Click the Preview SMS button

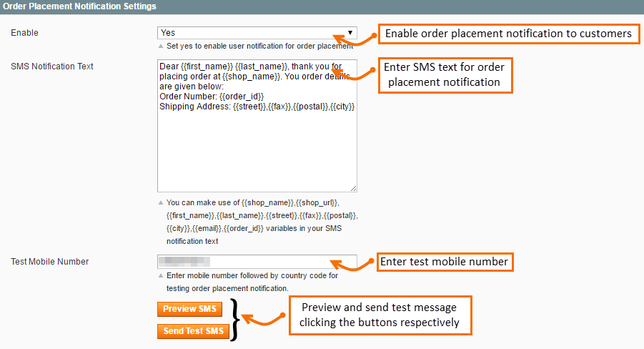pos(189,309)
